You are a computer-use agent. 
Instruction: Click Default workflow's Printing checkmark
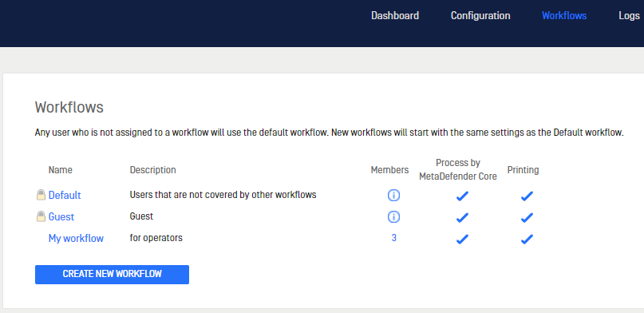(x=527, y=196)
